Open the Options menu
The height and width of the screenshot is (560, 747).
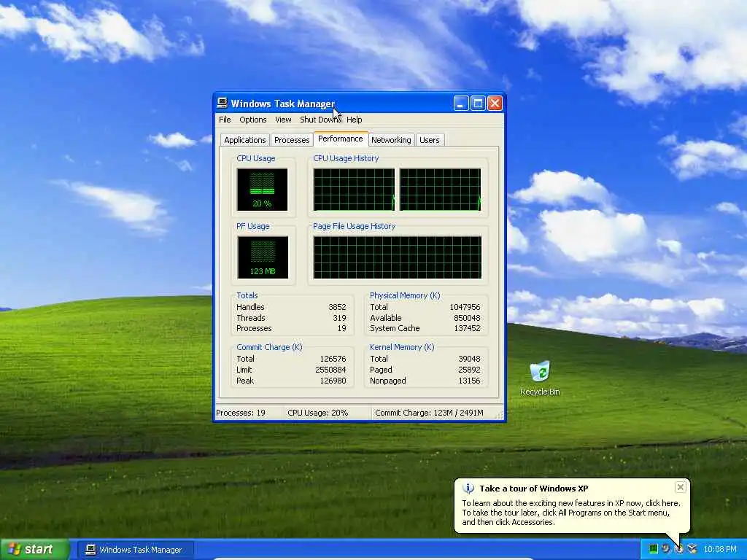click(x=253, y=120)
